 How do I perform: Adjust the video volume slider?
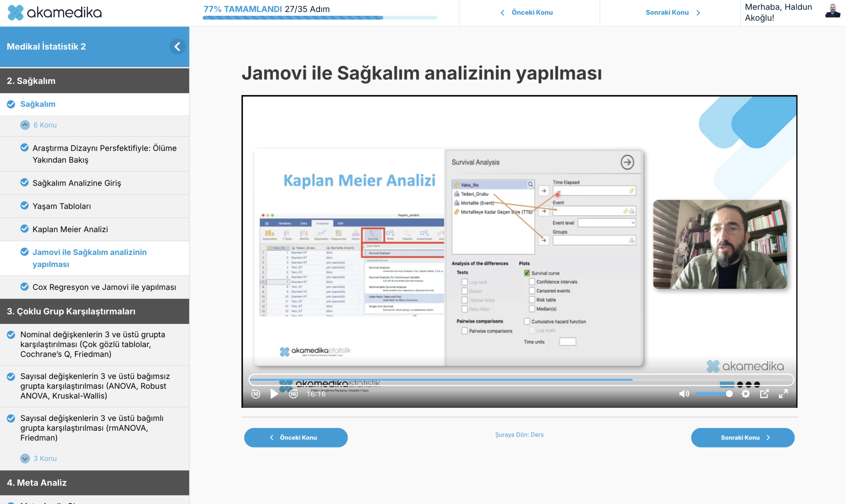click(x=713, y=394)
